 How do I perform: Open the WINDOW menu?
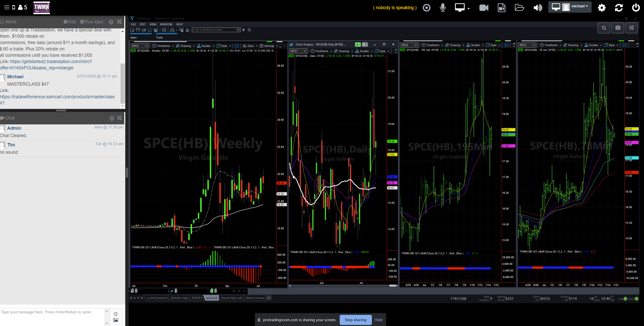[166, 24]
